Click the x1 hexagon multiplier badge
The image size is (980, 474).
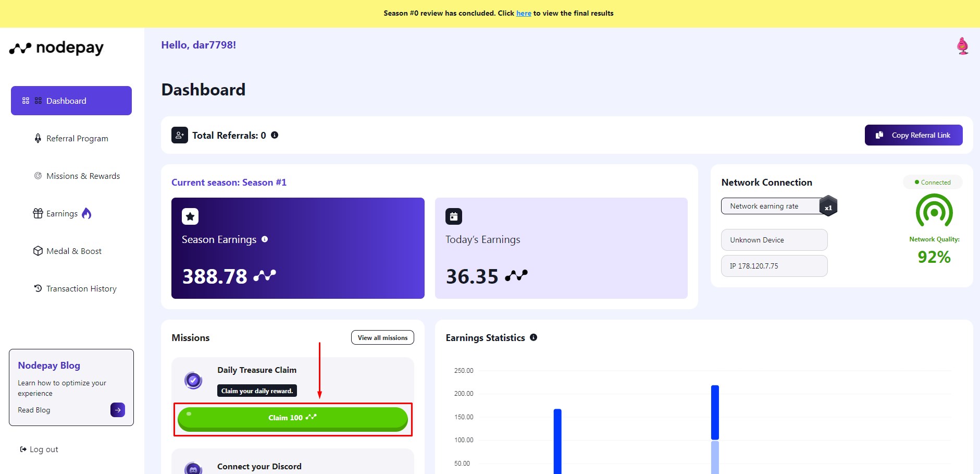point(828,206)
